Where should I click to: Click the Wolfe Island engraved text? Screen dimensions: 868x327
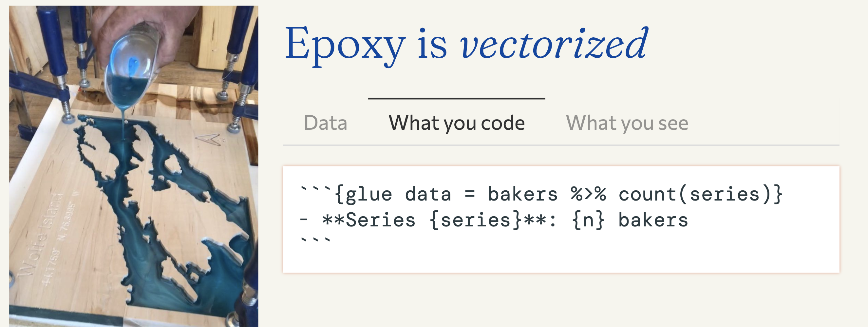pos(40,234)
